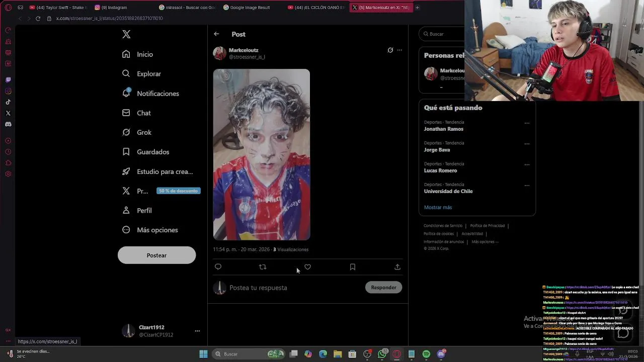This screenshot has width=644, height=362.
Task: Open TikTok in Opera sidebar
Action: (8, 102)
